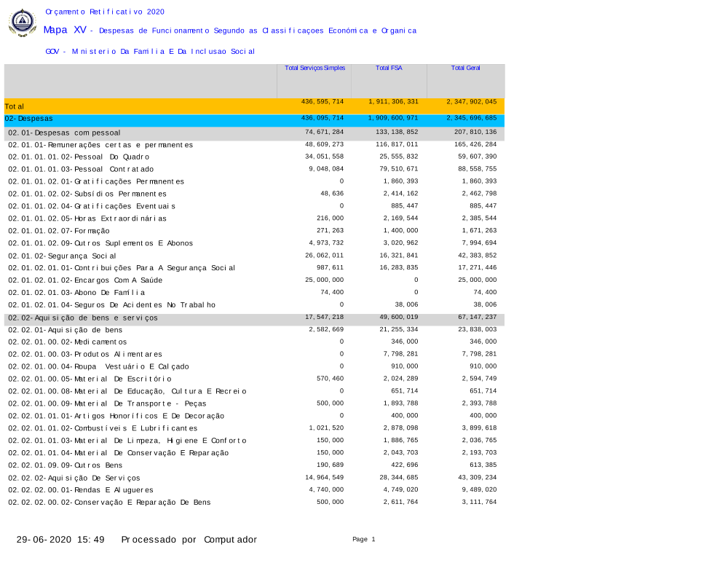
Task: Select the '02.01.02-Segurança Social' row label
Action: click(62, 256)
